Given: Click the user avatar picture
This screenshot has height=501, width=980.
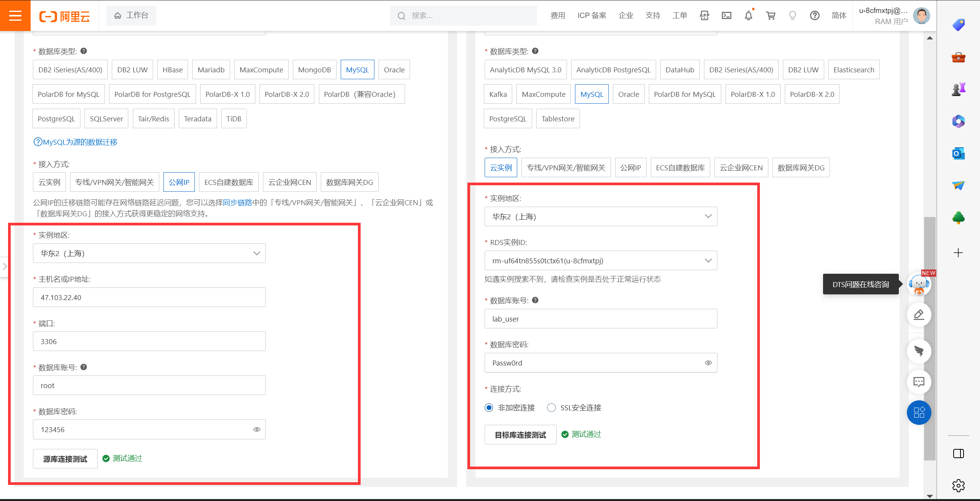Looking at the screenshot, I should click(921, 16).
